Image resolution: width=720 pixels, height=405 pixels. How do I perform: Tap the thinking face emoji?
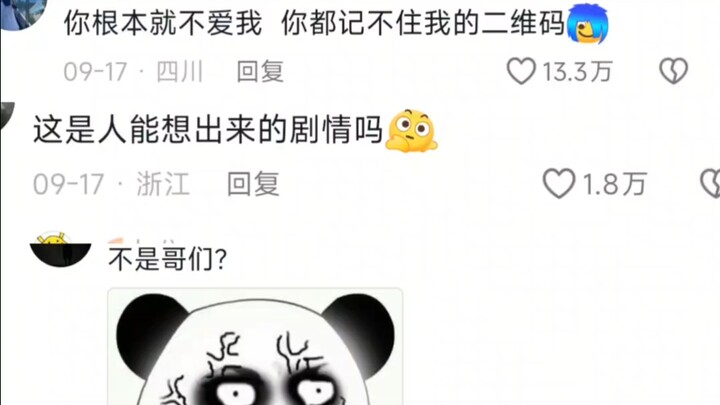pyautogui.click(x=411, y=130)
